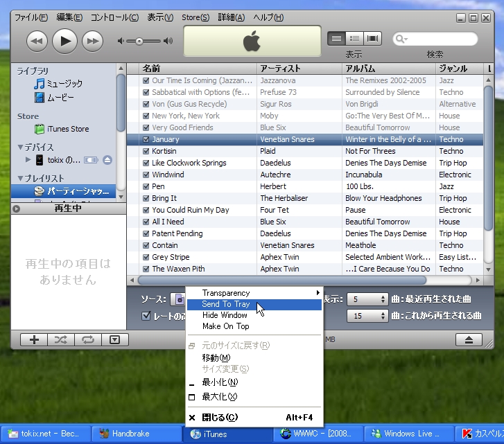Uncheck the Windwind song checkbox

pos(146,175)
